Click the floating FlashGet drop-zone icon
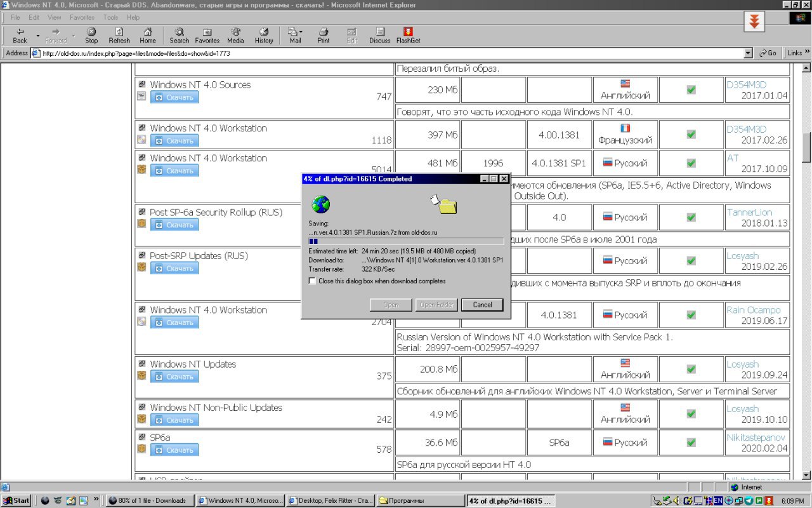This screenshot has width=812, height=508. pyautogui.click(x=754, y=22)
